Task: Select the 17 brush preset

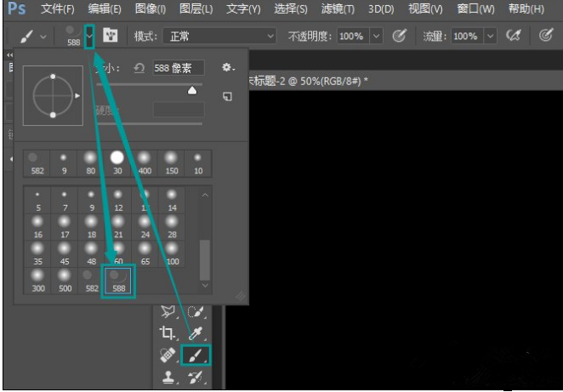Action: [x=65, y=227]
